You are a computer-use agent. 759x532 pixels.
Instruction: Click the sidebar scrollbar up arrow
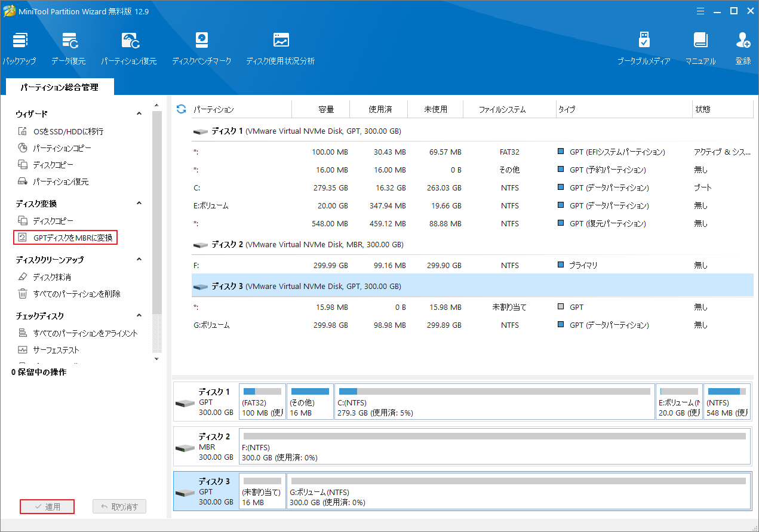157,106
